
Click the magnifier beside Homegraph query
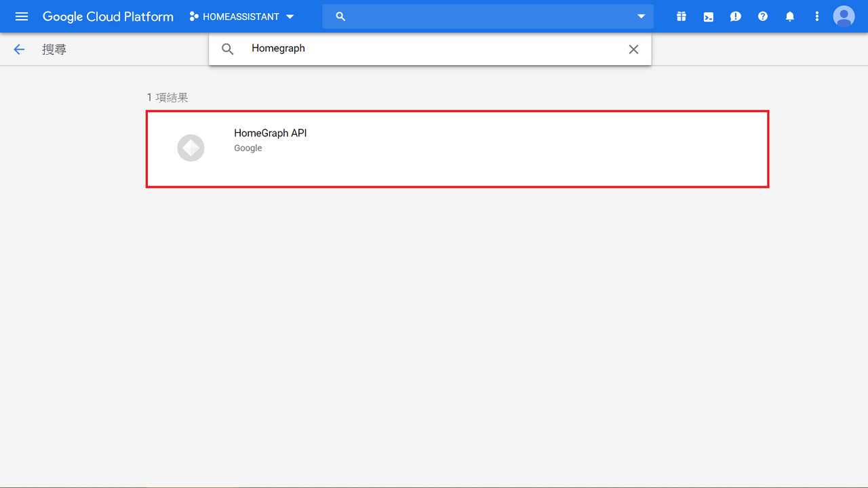pyautogui.click(x=228, y=49)
